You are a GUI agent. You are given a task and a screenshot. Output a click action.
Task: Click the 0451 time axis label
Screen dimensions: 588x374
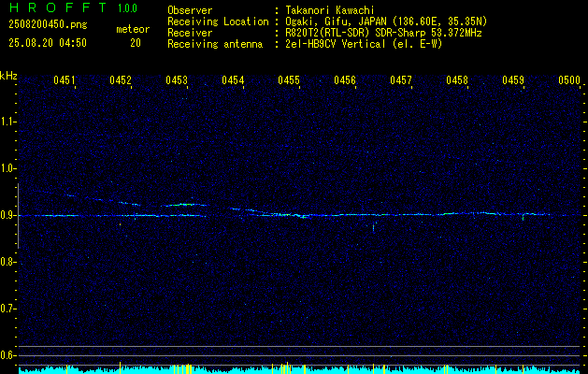pyautogui.click(x=65, y=79)
